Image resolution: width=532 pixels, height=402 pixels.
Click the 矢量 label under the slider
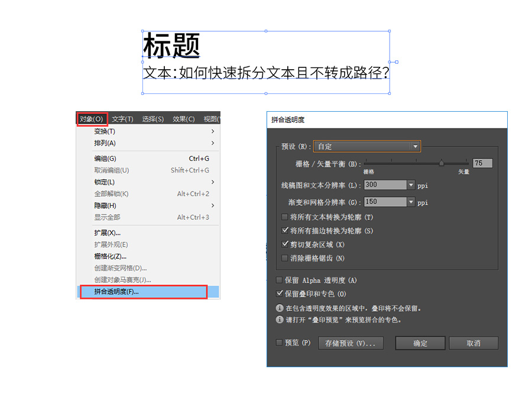click(x=463, y=172)
